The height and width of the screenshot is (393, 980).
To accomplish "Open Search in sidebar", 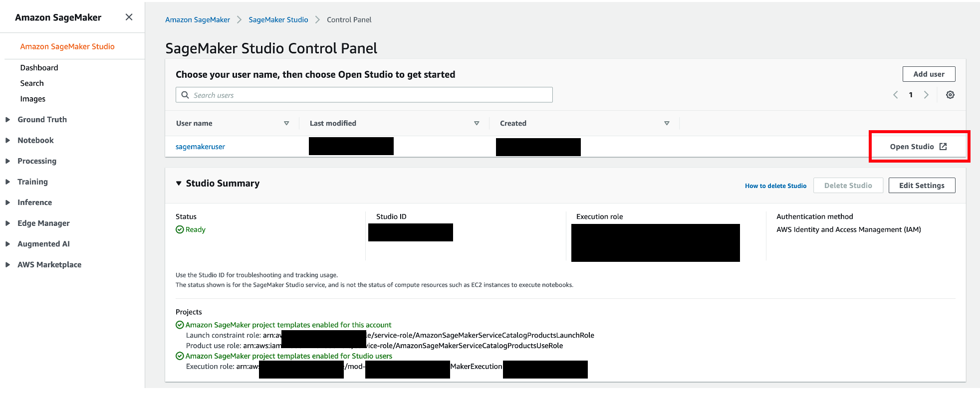I will coord(32,83).
